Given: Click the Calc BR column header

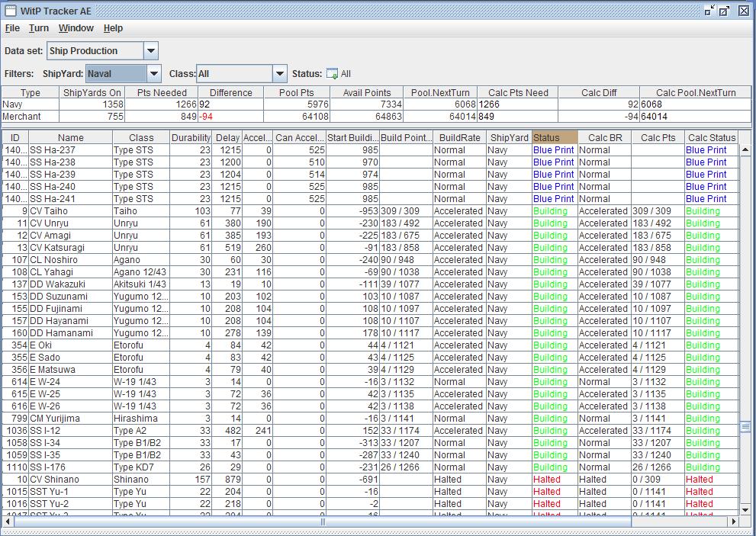Looking at the screenshot, I should coord(605,138).
